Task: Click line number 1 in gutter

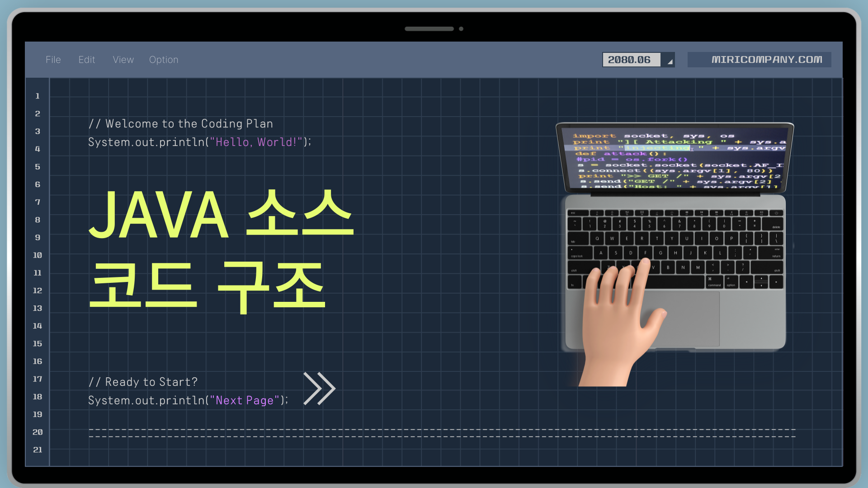Action: point(38,96)
